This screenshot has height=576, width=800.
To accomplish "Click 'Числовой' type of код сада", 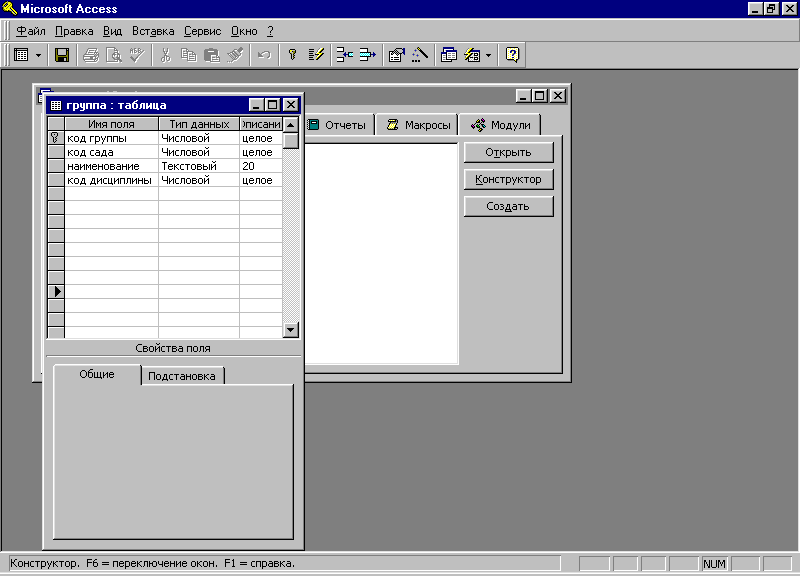I will (199, 152).
